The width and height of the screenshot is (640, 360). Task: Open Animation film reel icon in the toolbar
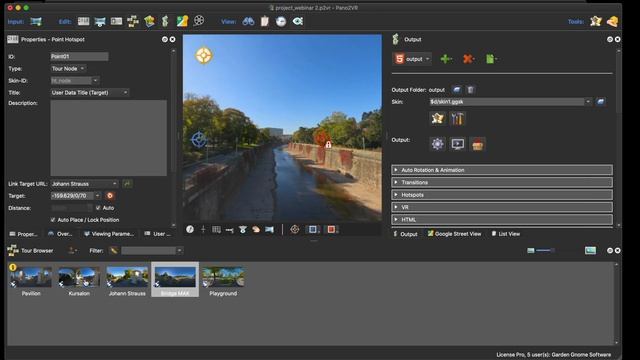point(199,21)
